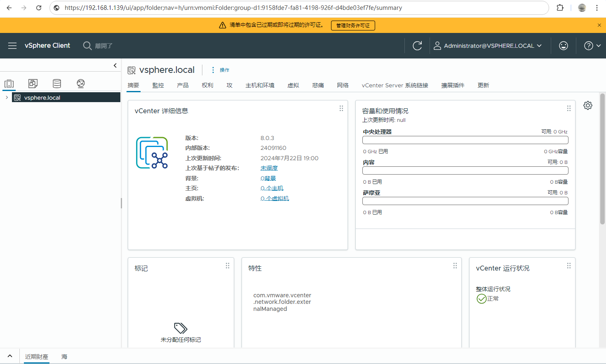This screenshot has height=364, width=606.
Task: Click com.vmware.vcenter property text
Action: [x=282, y=302]
